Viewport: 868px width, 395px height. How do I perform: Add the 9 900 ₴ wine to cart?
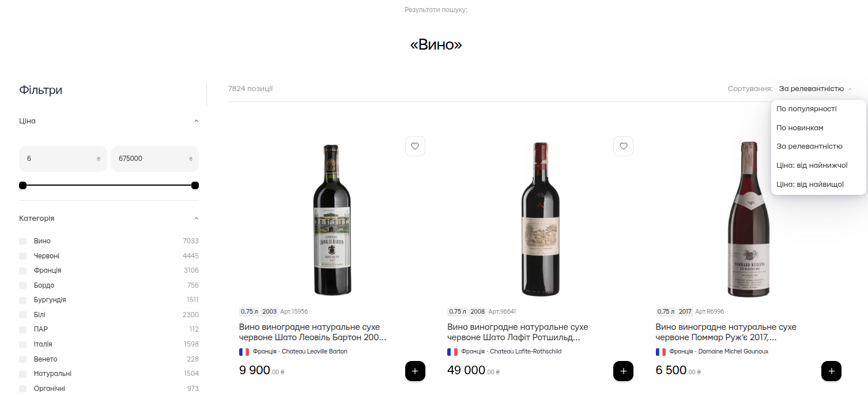click(x=415, y=371)
